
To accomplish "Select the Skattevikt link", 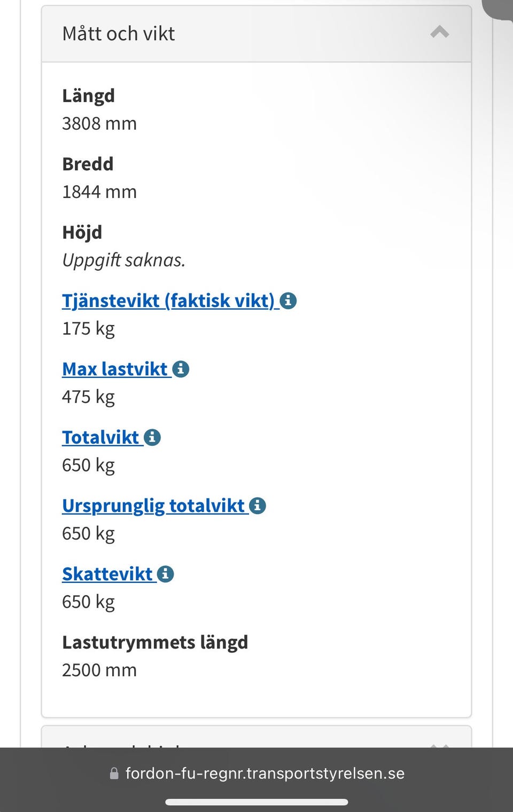I will point(107,574).
